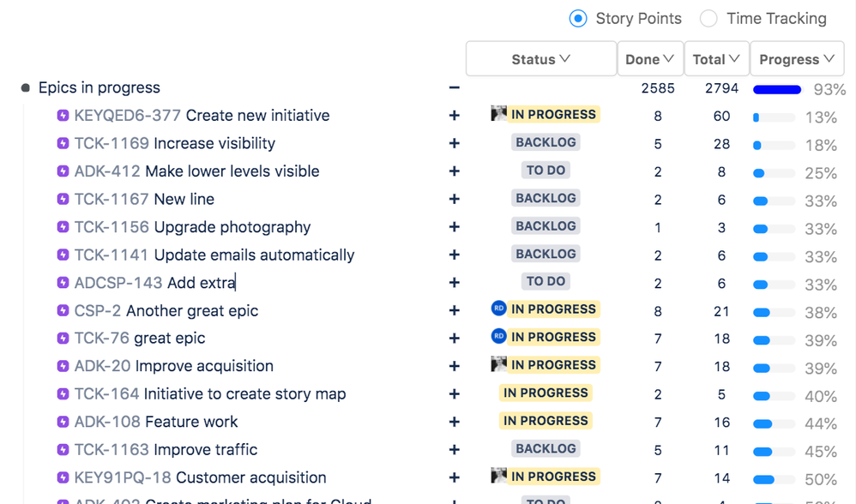Open the Status column dropdown

(541, 59)
